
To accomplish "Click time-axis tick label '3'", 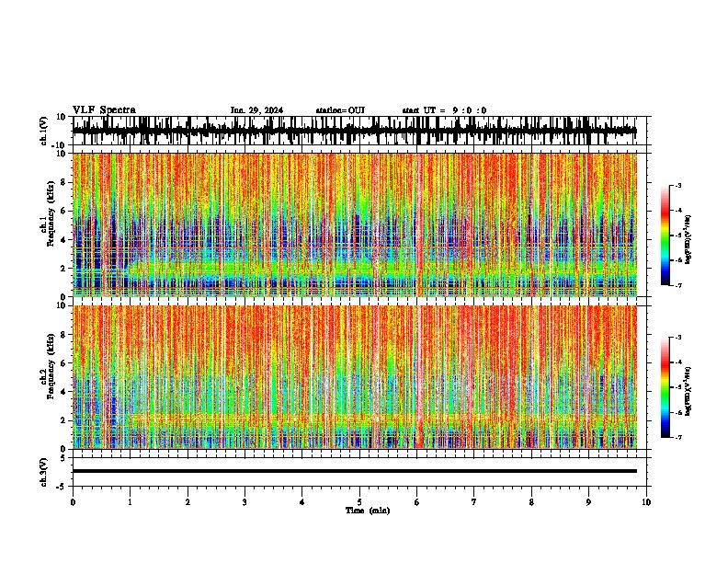I will tap(245, 502).
